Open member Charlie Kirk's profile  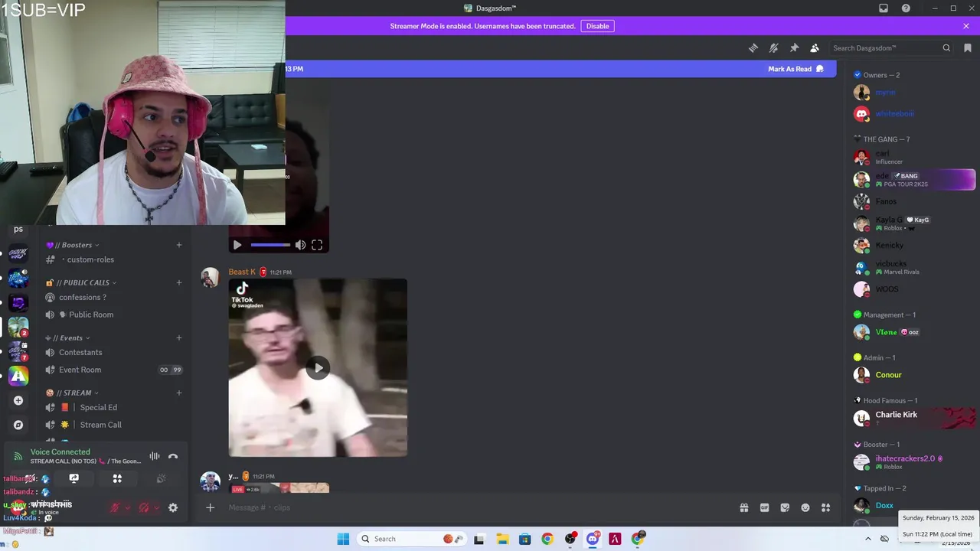914,418
